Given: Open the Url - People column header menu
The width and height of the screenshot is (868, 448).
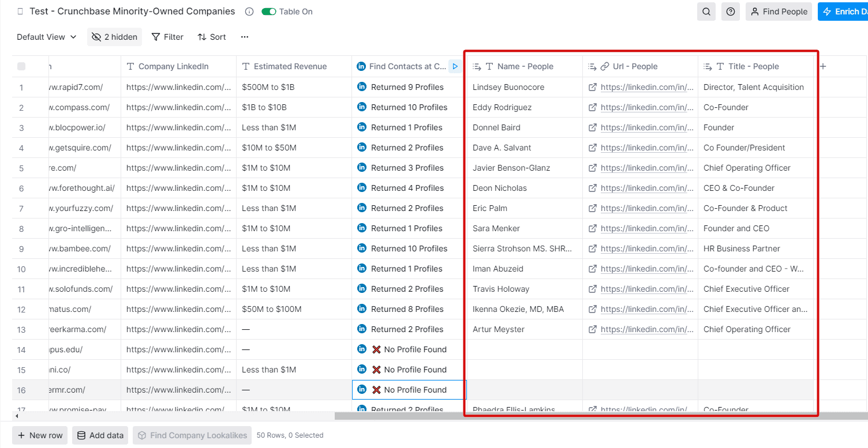Looking at the screenshot, I should (641, 66).
